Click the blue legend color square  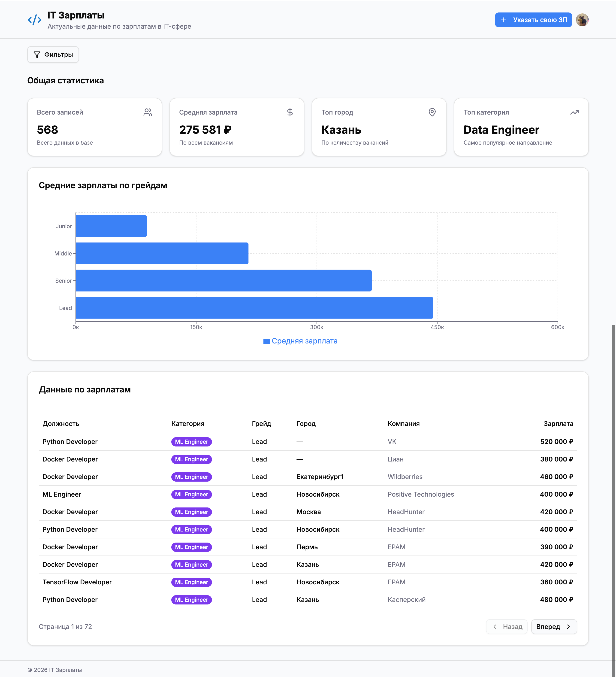266,341
